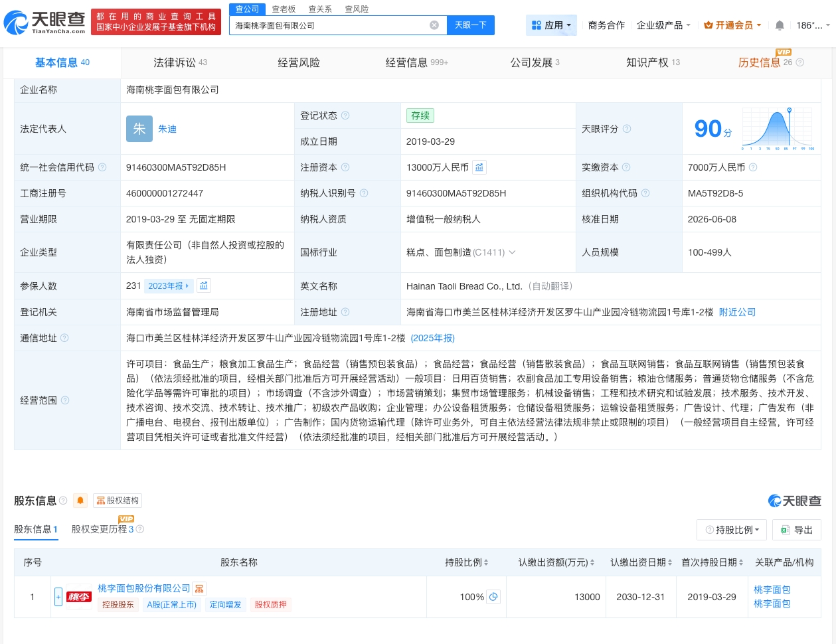Open the 天眼评分 distribution chart

click(778, 129)
